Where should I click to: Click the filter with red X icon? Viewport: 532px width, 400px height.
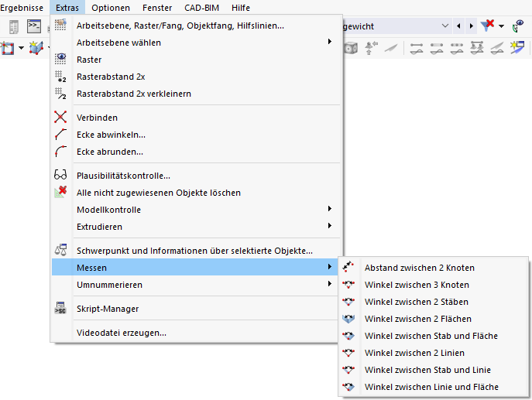[x=487, y=26]
